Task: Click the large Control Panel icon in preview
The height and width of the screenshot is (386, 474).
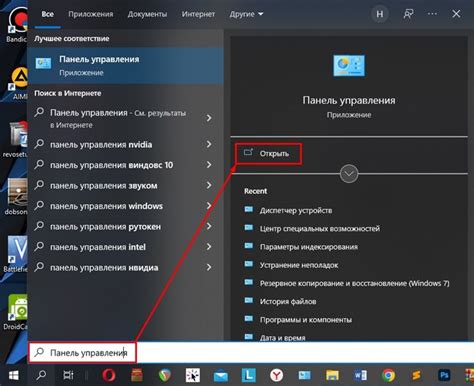Action: (x=349, y=66)
